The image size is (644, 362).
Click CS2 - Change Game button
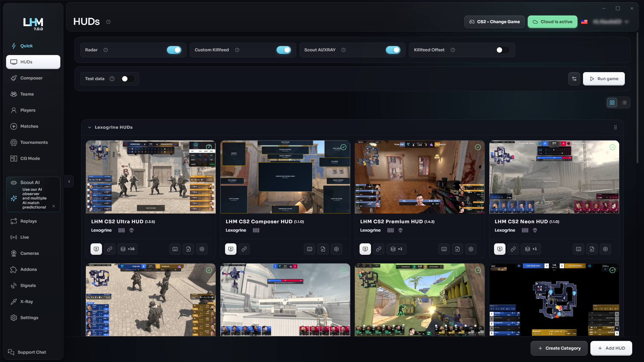click(494, 22)
